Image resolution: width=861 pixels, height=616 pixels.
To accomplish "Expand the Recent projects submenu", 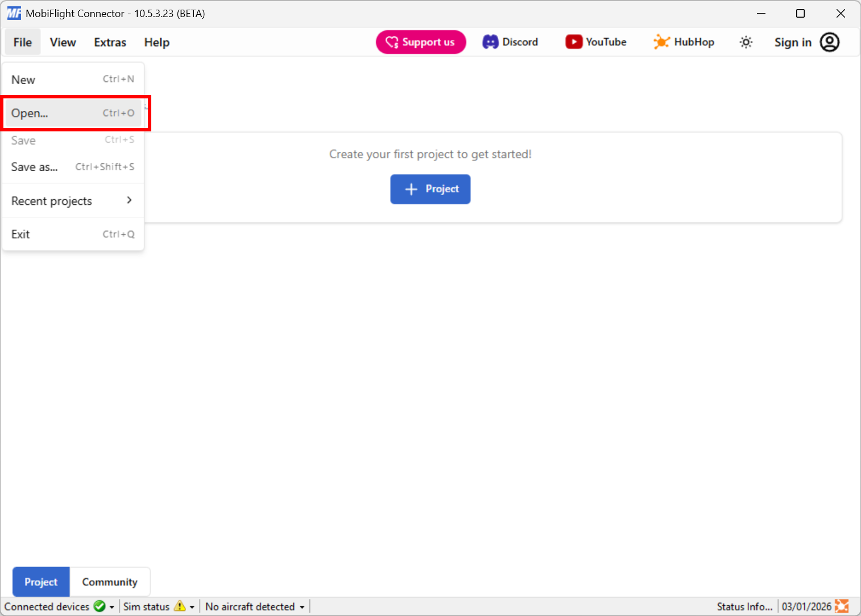I will tap(73, 201).
